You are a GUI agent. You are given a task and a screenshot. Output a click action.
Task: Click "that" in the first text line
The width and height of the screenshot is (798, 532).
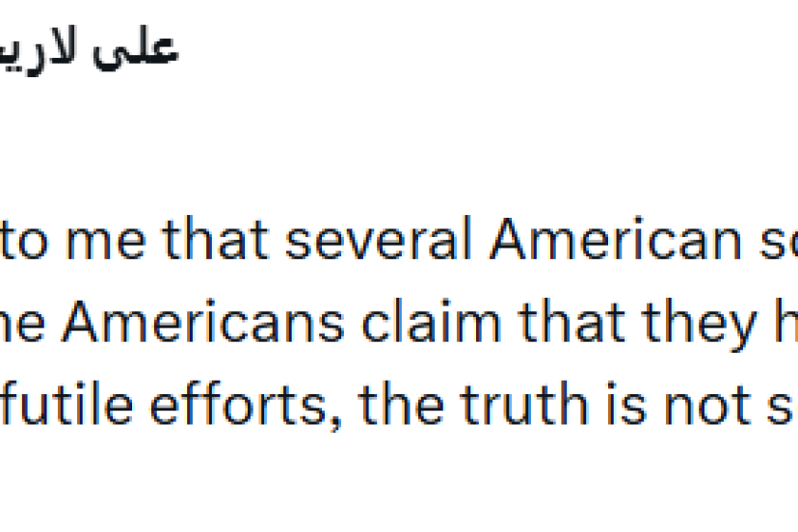205,245
